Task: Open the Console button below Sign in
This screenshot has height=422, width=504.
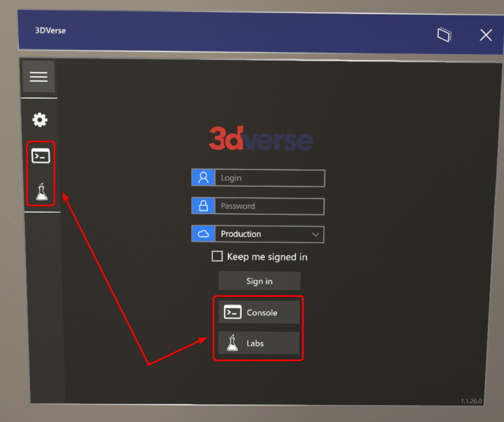Action: 259,312
